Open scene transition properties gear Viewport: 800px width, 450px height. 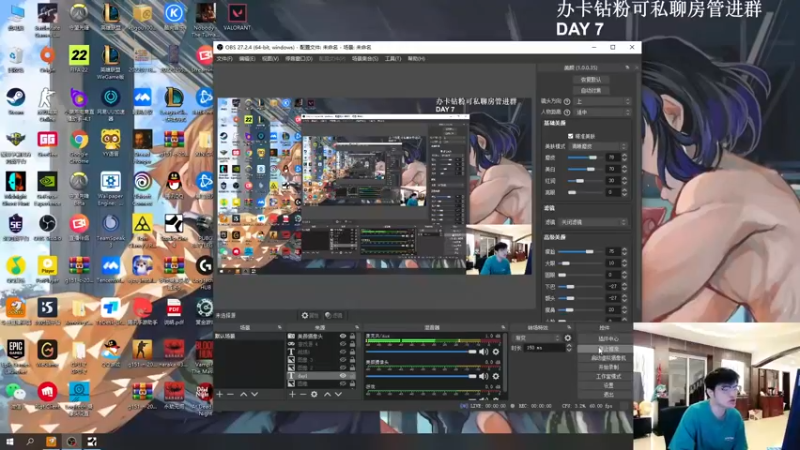tap(568, 338)
